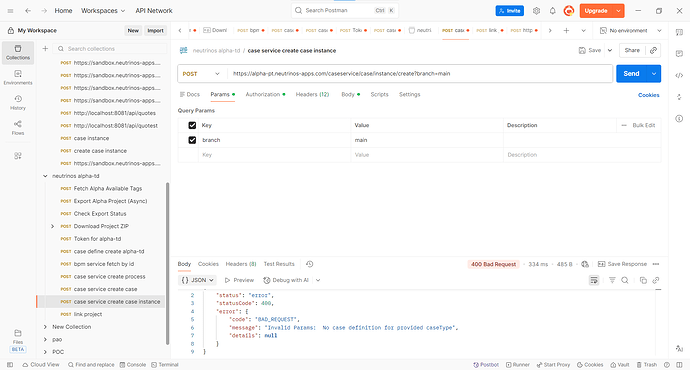Open the code snippet panel icon
The width and height of the screenshot is (690, 370).
point(679,75)
